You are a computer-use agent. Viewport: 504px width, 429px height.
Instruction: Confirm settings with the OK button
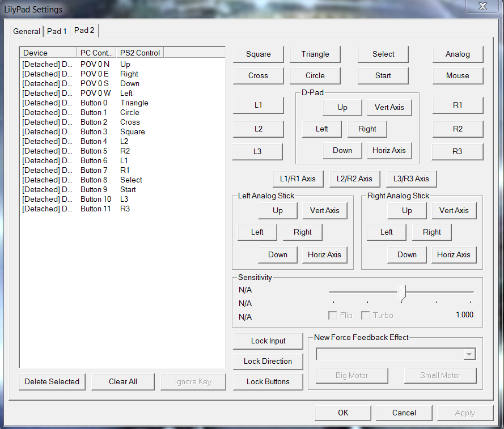click(343, 413)
